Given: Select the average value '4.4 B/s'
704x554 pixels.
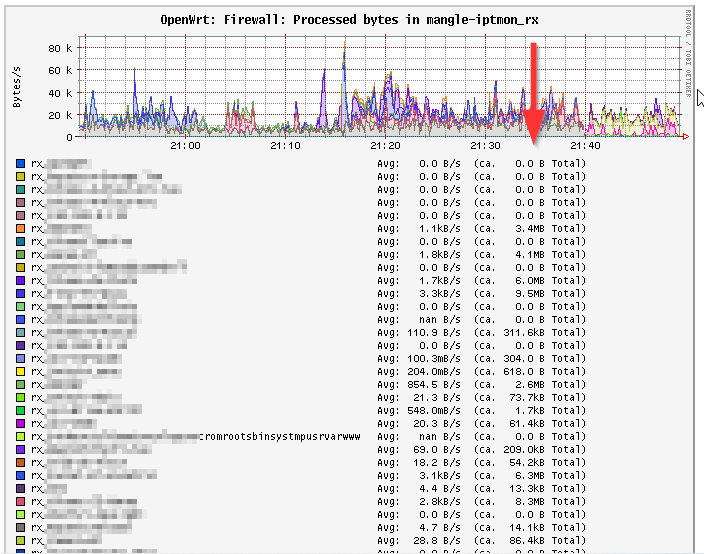Looking at the screenshot, I should pyautogui.click(x=440, y=489).
